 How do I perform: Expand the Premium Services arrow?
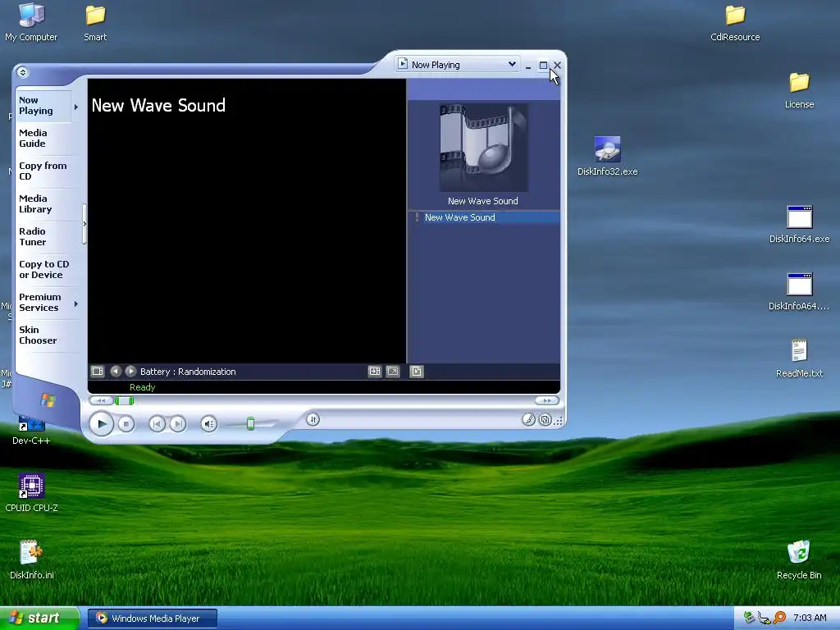(x=76, y=304)
